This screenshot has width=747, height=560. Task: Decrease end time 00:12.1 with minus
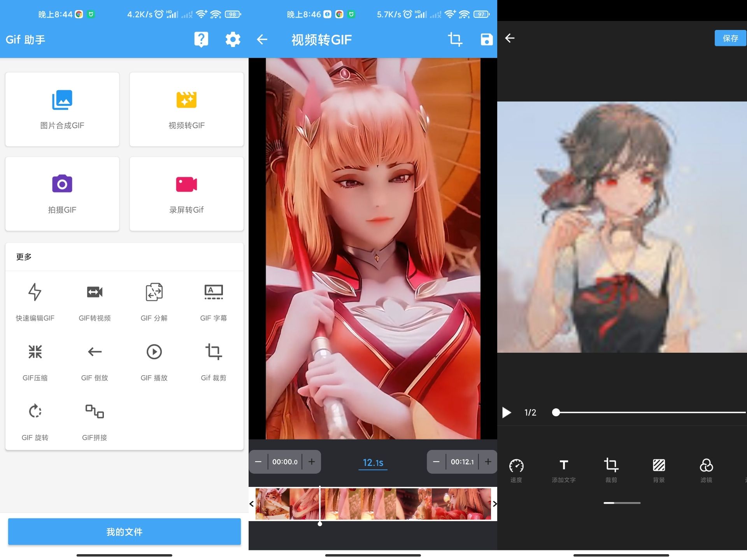coord(436,462)
